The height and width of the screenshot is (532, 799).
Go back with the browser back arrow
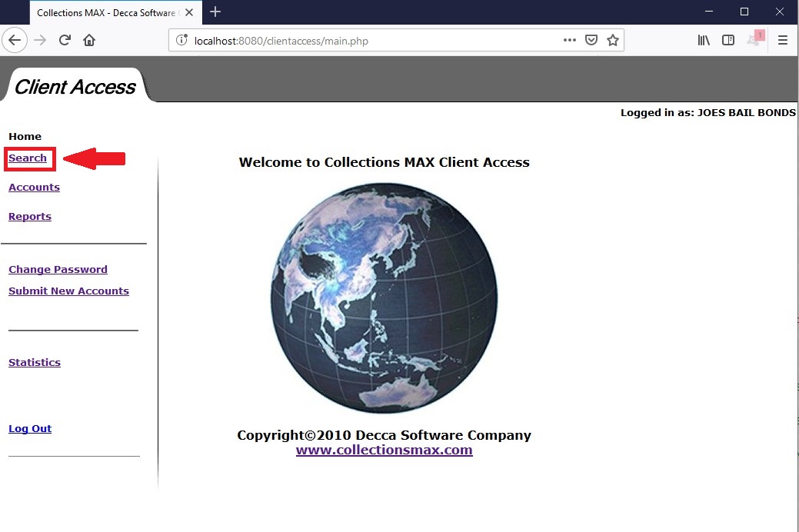pyautogui.click(x=15, y=40)
